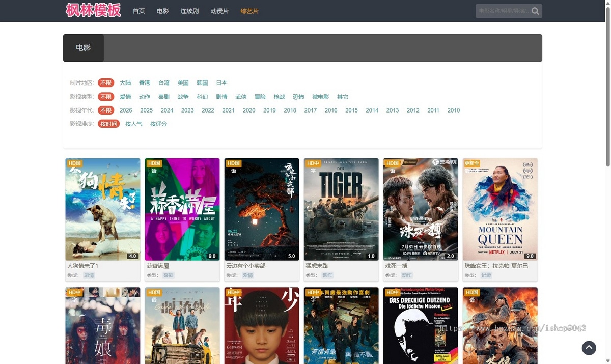This screenshot has width=611, height=364.
Task: Filter type by 动作
Action: (x=145, y=97)
